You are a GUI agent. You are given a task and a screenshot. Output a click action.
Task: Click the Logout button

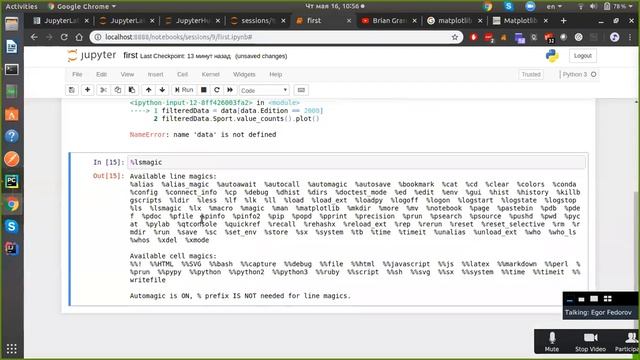coord(582,56)
